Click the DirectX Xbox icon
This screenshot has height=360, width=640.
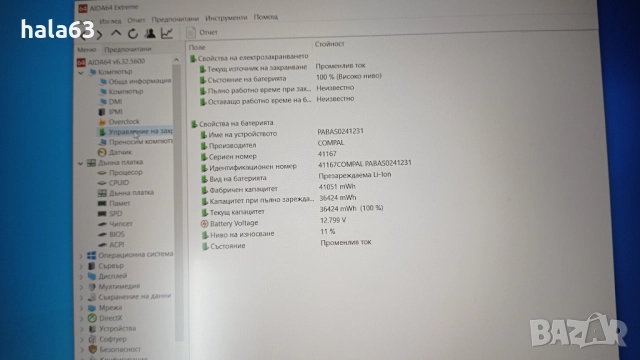point(92,318)
